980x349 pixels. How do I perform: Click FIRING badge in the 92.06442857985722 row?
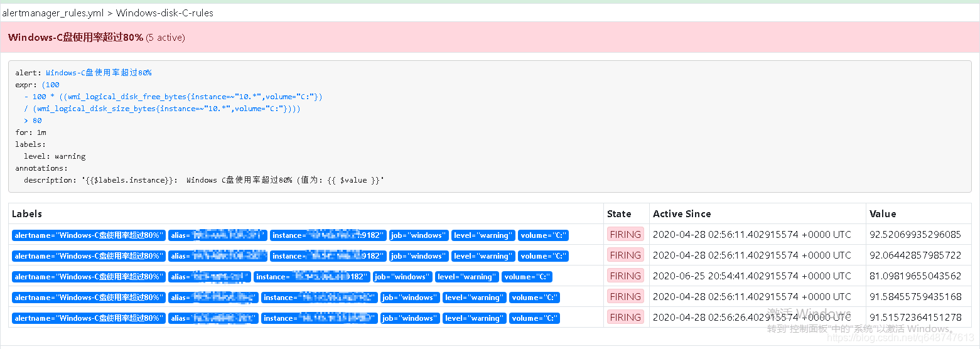click(625, 255)
